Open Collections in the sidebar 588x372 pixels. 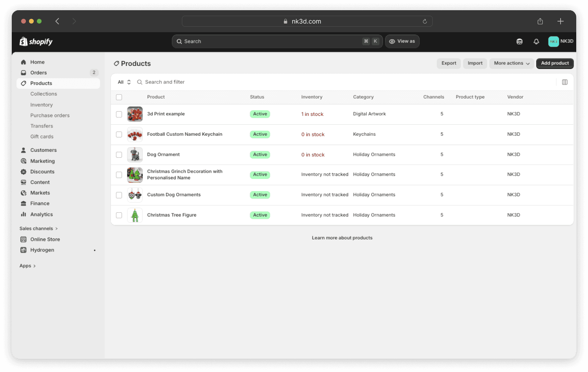tap(44, 94)
